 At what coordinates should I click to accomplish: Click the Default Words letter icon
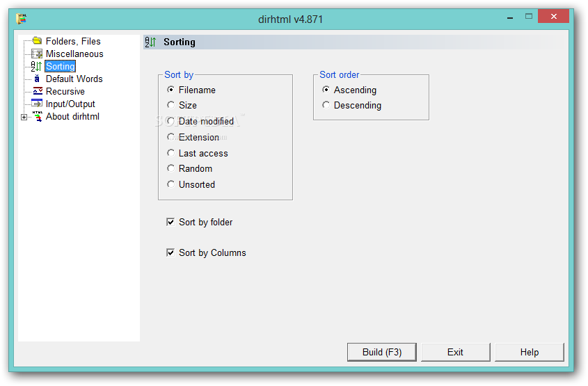[x=37, y=79]
